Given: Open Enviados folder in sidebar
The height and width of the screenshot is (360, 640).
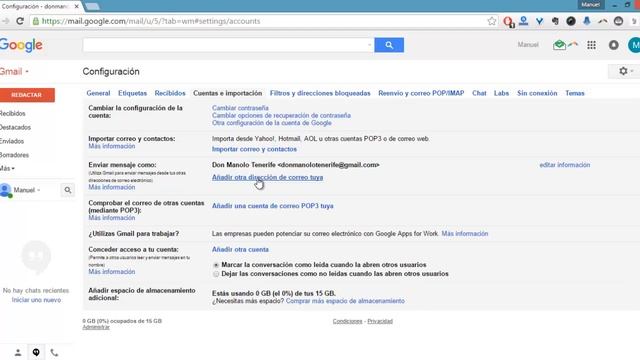Looking at the screenshot, I should tap(12, 141).
